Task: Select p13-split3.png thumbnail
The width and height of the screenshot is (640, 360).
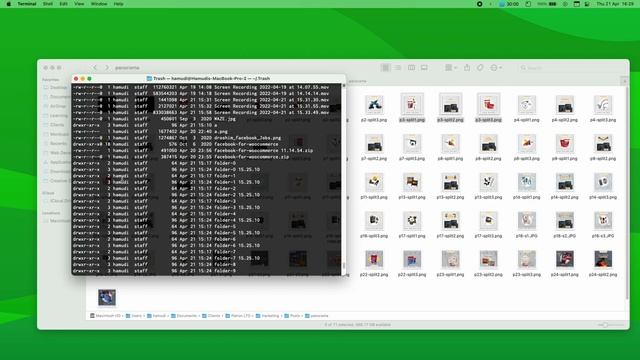Action: pyautogui.click(x=488, y=182)
